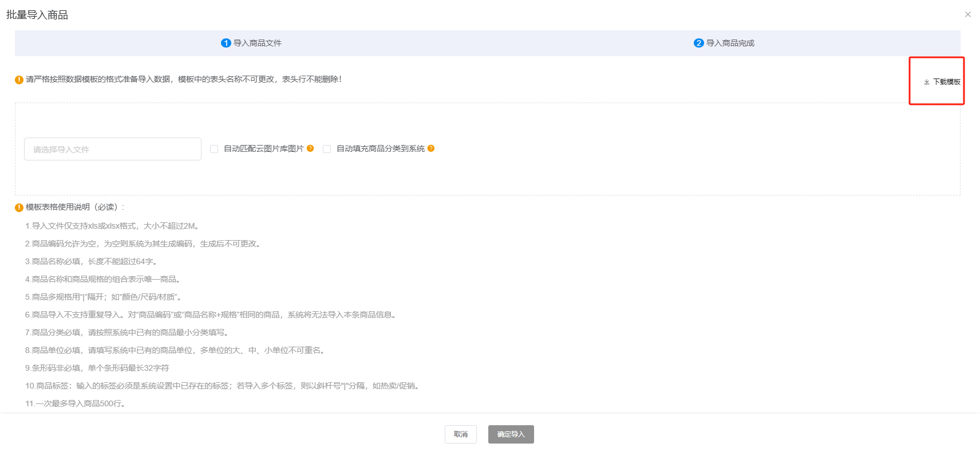980x451 pixels.
Task: Click instruction line about xls or xlsx format
Action: [113, 226]
